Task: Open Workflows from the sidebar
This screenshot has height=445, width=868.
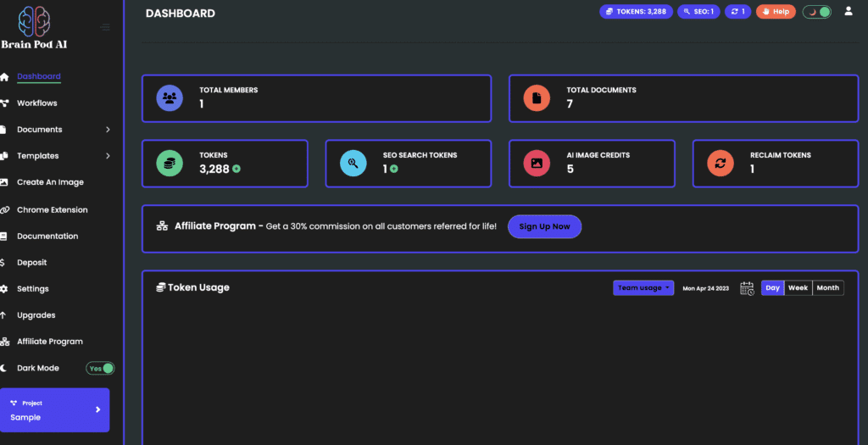Action: [x=37, y=103]
